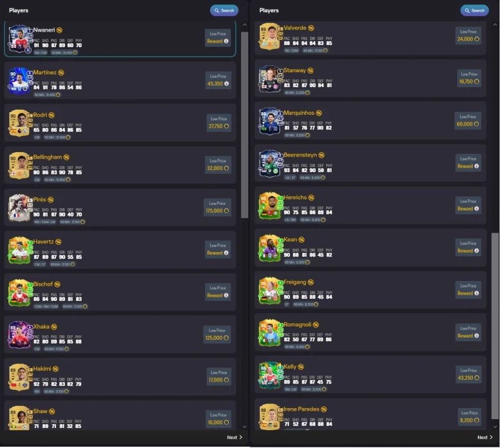
Task: Click the badge icon beside Xhaka name
Action: [54, 327]
